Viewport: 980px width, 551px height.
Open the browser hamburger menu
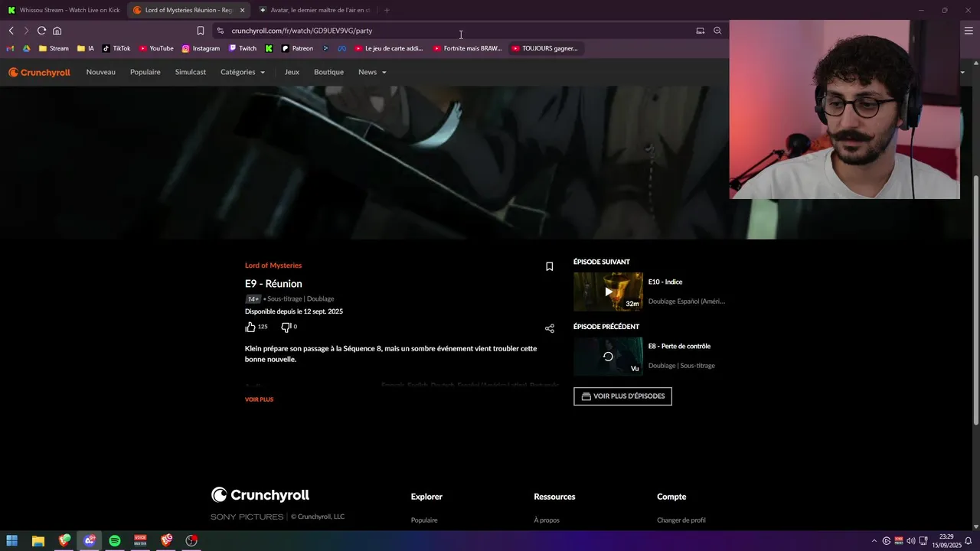click(x=969, y=31)
